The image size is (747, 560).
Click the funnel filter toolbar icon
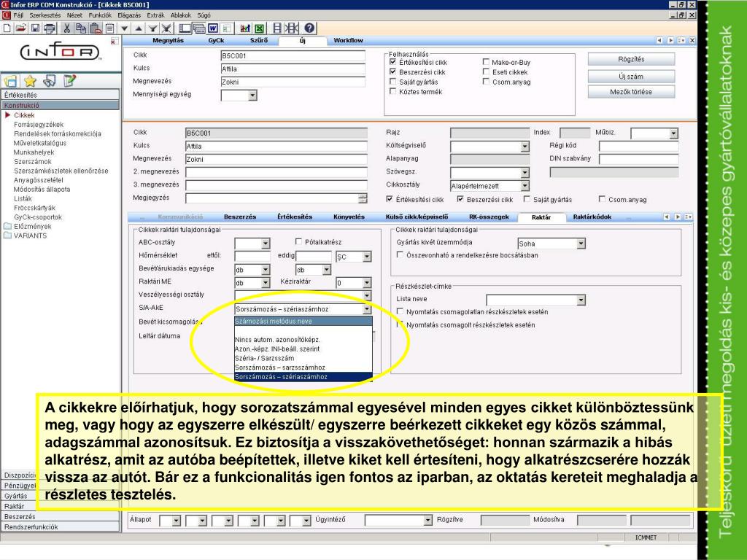tap(152, 28)
